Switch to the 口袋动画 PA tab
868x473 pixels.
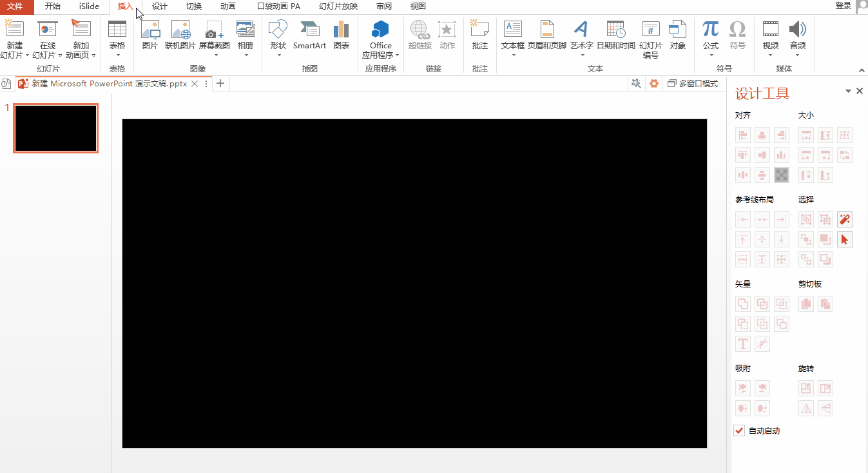pos(279,6)
